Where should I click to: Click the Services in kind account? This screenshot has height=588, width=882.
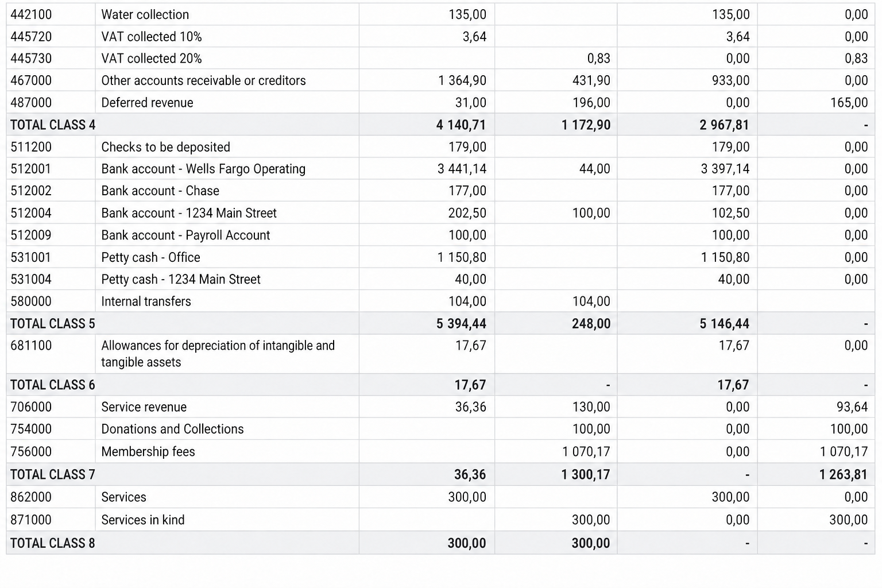[143, 520]
